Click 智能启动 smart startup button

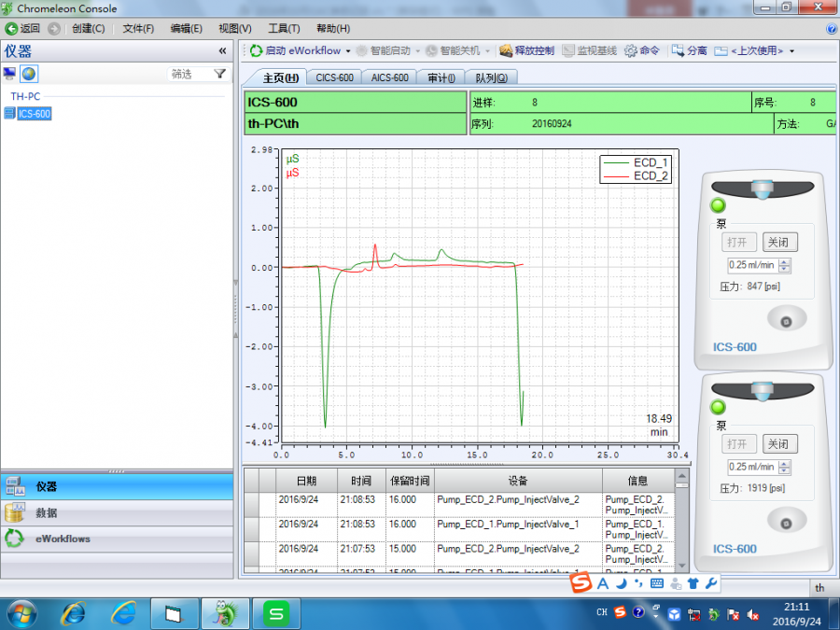[384, 51]
